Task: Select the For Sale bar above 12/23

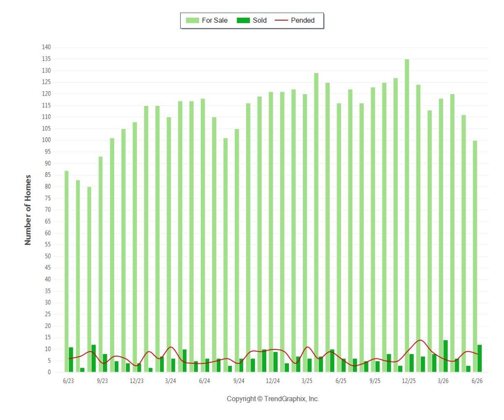Action: coord(135,247)
